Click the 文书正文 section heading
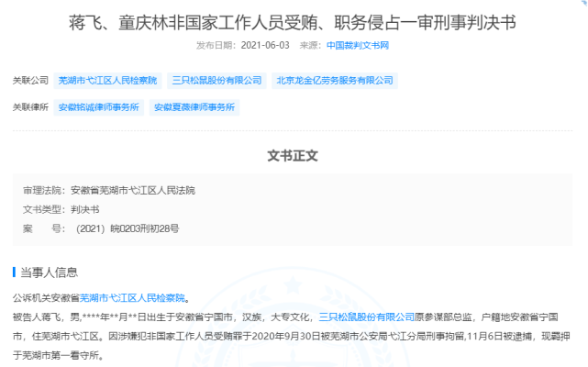The height and width of the screenshot is (367, 588). click(x=293, y=156)
